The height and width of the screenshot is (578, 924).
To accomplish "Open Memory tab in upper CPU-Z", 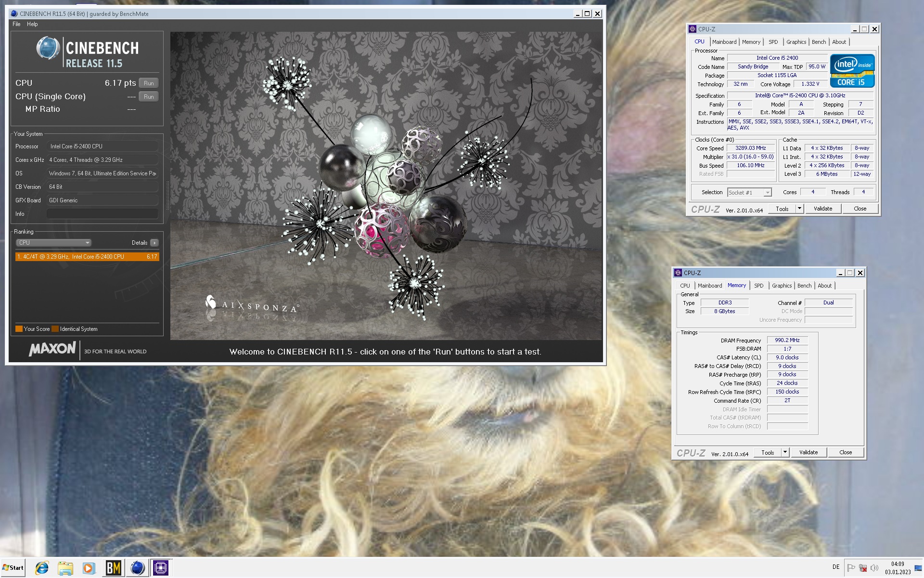I will 751,42.
